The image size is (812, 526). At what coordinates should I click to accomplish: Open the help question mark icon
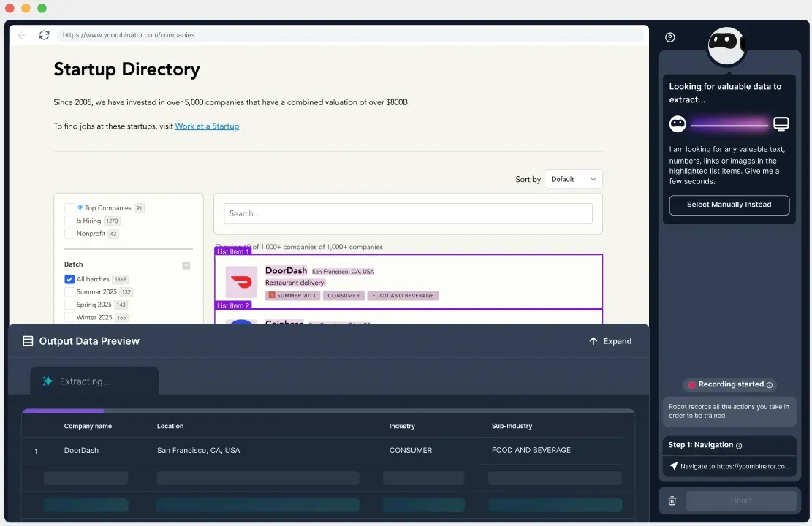click(x=670, y=37)
